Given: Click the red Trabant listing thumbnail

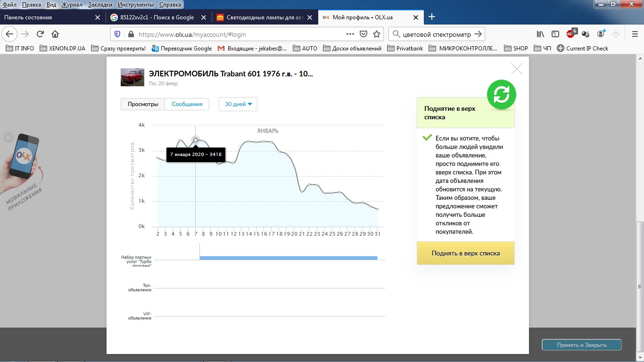Looking at the screenshot, I should (132, 77).
